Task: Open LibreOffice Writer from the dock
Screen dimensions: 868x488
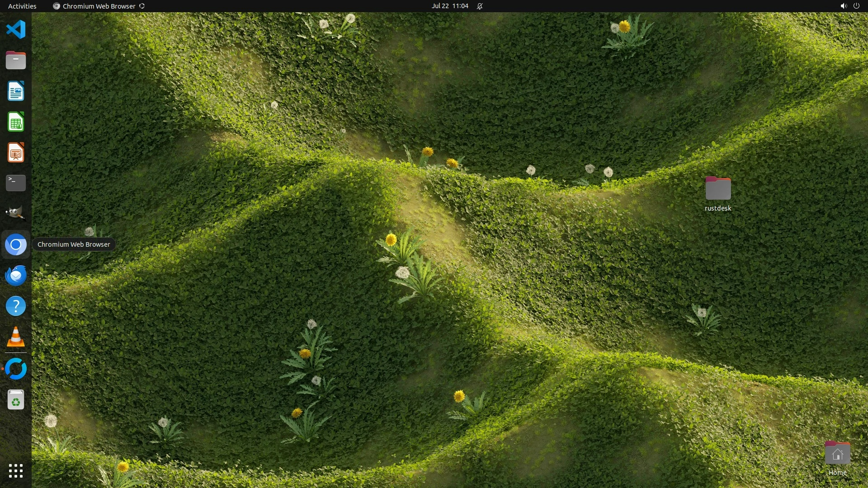Action: coord(16,91)
